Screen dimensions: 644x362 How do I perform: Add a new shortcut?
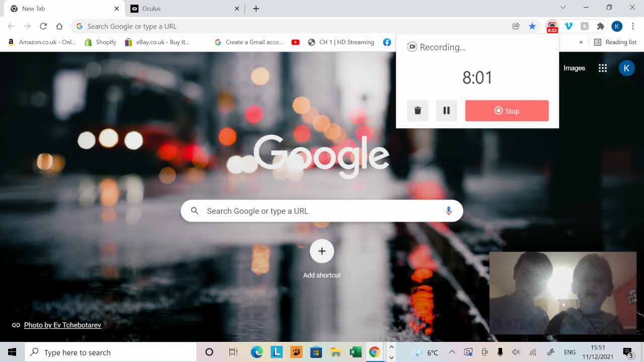[x=322, y=259]
